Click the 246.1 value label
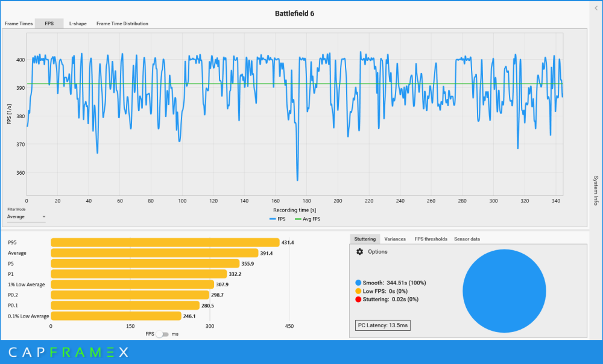The height and width of the screenshot is (364, 603). (x=189, y=316)
